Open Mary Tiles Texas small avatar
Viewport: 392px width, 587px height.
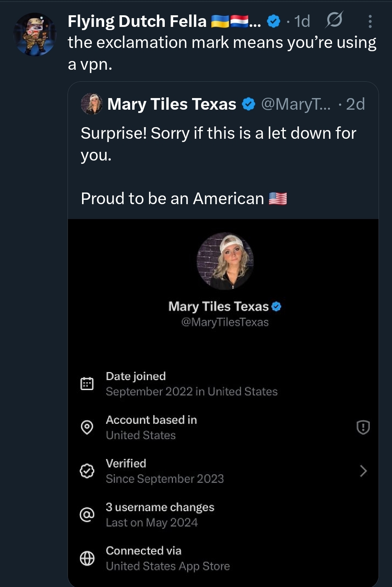tap(91, 104)
